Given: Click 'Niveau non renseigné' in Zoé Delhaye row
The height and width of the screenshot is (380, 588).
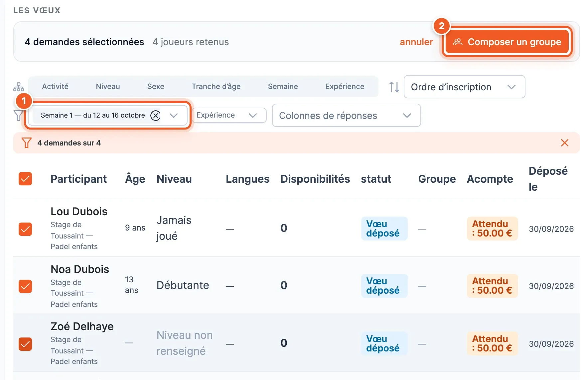Looking at the screenshot, I should (x=185, y=343).
